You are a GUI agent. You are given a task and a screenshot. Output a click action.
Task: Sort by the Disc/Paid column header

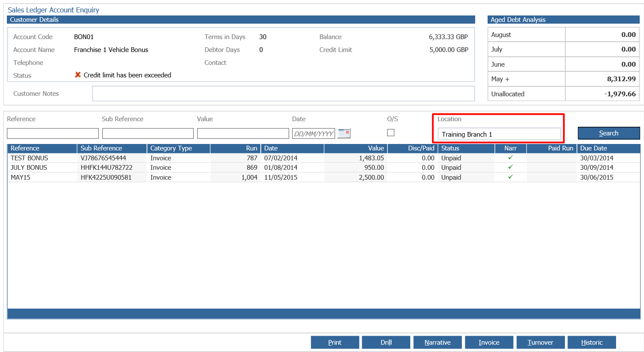[x=413, y=148]
